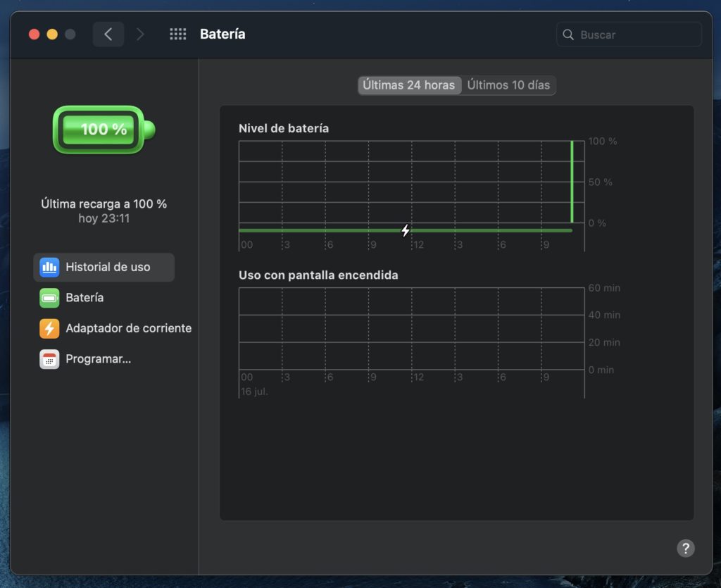721x588 pixels.
Task: Minimize the window with the yellow button
Action: [52, 34]
